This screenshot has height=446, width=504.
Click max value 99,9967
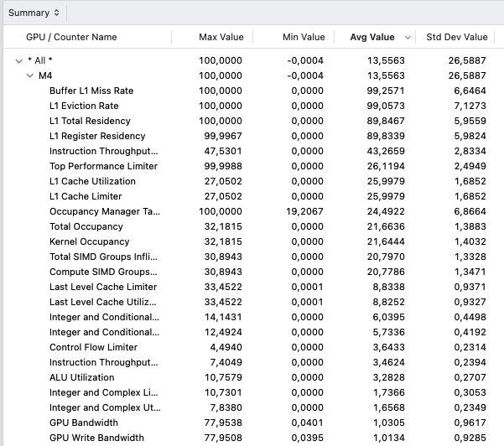coord(223,137)
